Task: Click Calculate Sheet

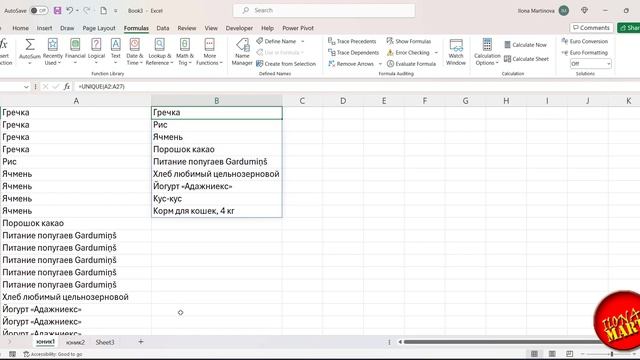Action: tap(527, 59)
